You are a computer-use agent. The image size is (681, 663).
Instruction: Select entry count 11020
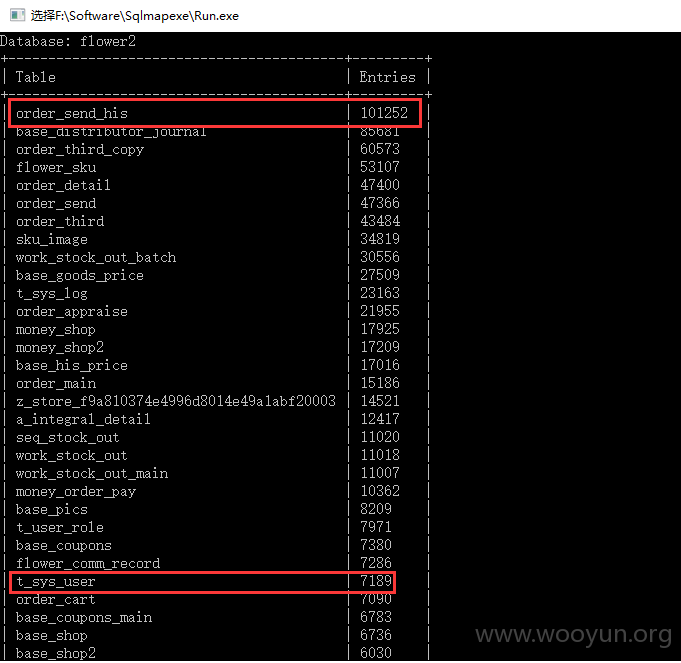(x=380, y=437)
